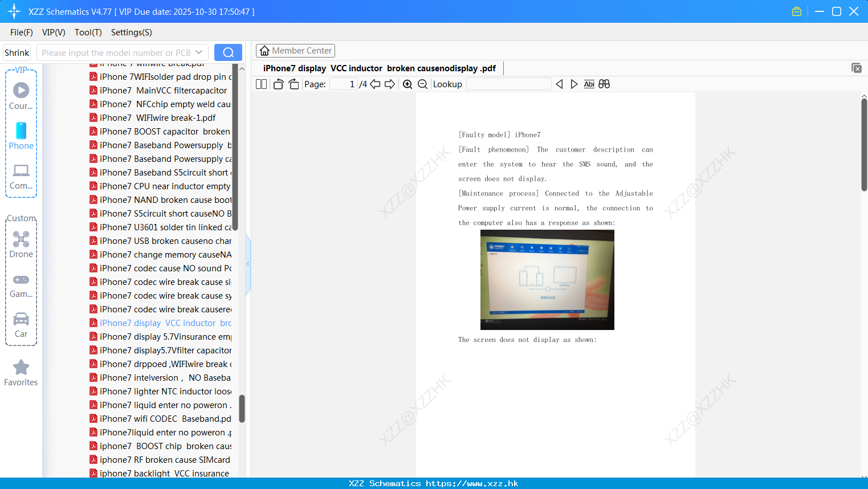Image resolution: width=868 pixels, height=489 pixels.
Task: Open iPhone7 wifi CODEC Baseband.pdf
Action: tap(161, 419)
